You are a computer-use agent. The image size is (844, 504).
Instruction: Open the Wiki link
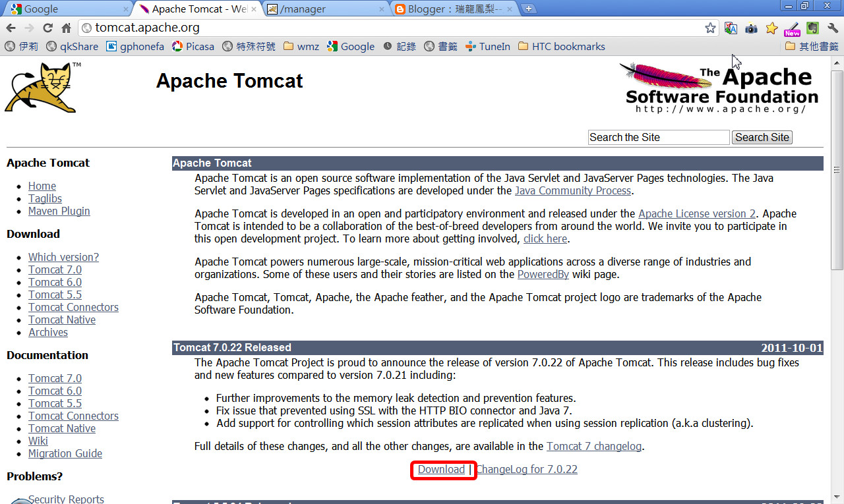pos(38,441)
